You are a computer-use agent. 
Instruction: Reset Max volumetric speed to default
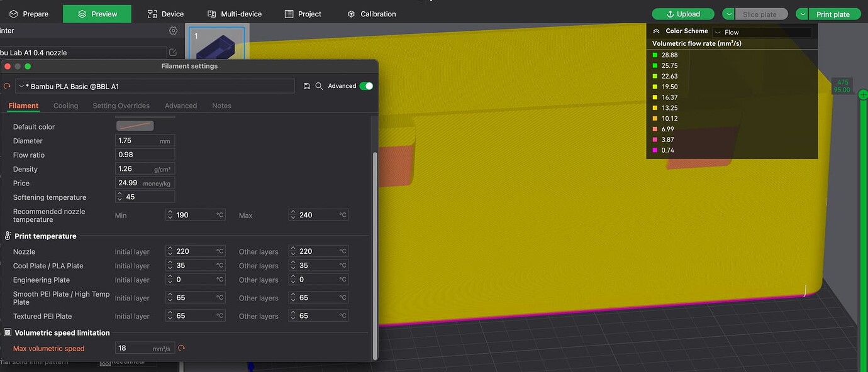pyautogui.click(x=182, y=348)
